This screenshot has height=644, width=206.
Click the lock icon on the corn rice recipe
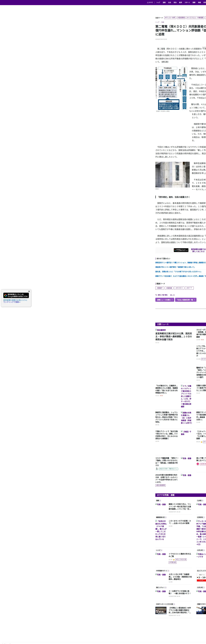tap(174, 560)
